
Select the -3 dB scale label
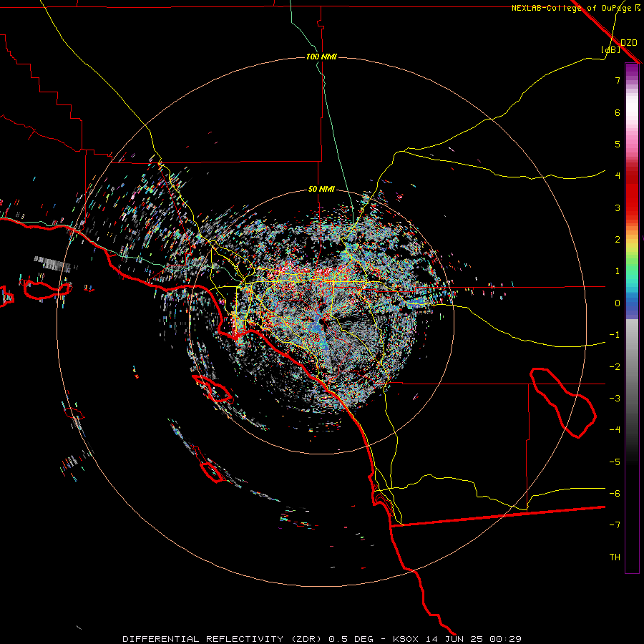[x=615, y=399]
